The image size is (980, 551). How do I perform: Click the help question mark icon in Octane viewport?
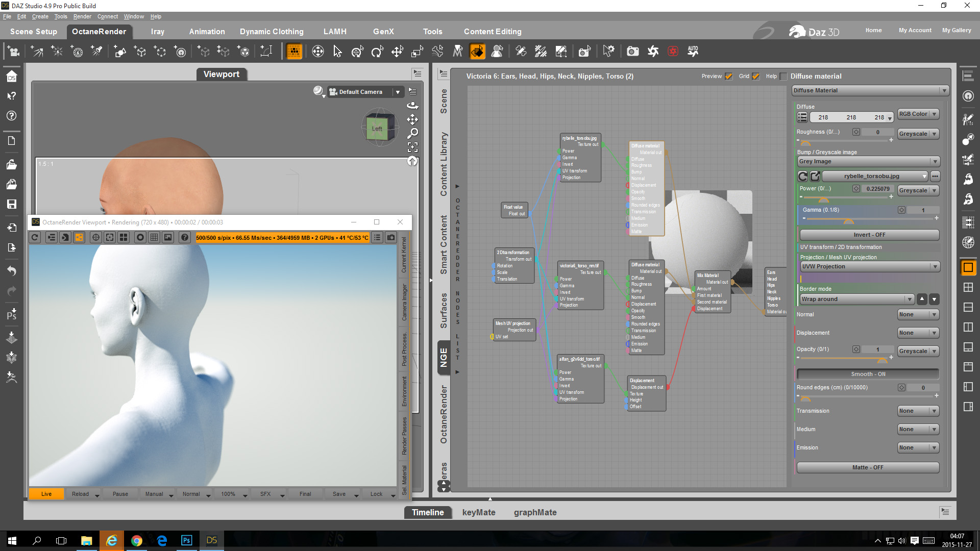pyautogui.click(x=185, y=237)
